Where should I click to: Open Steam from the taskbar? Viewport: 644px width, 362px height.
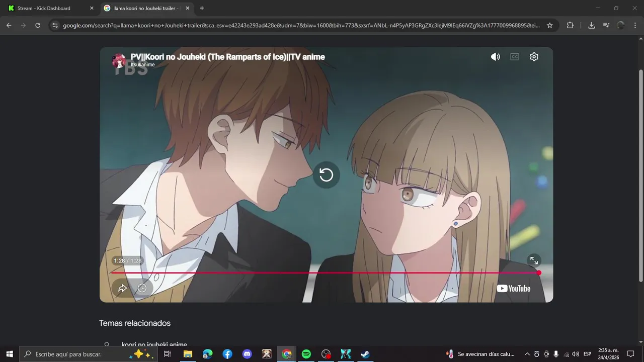(x=365, y=354)
